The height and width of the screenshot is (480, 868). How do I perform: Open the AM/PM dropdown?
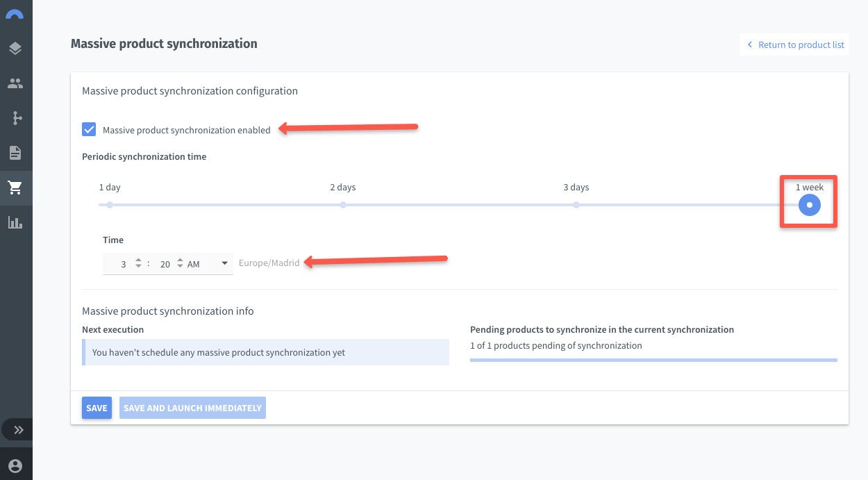[210, 264]
